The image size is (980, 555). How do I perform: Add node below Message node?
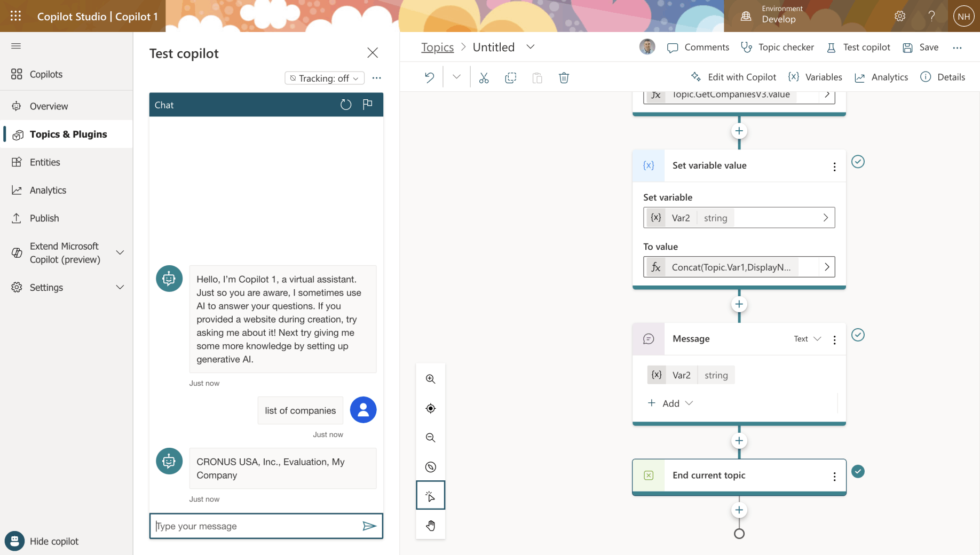[x=739, y=441]
